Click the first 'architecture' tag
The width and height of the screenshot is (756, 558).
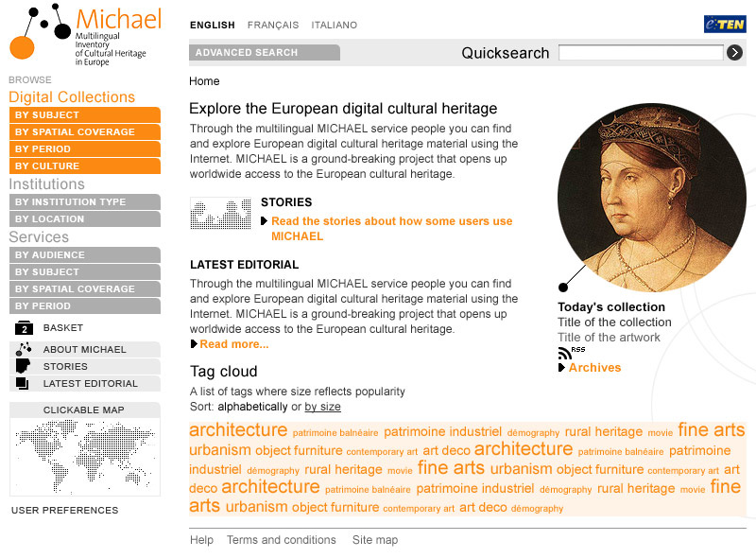(238, 429)
